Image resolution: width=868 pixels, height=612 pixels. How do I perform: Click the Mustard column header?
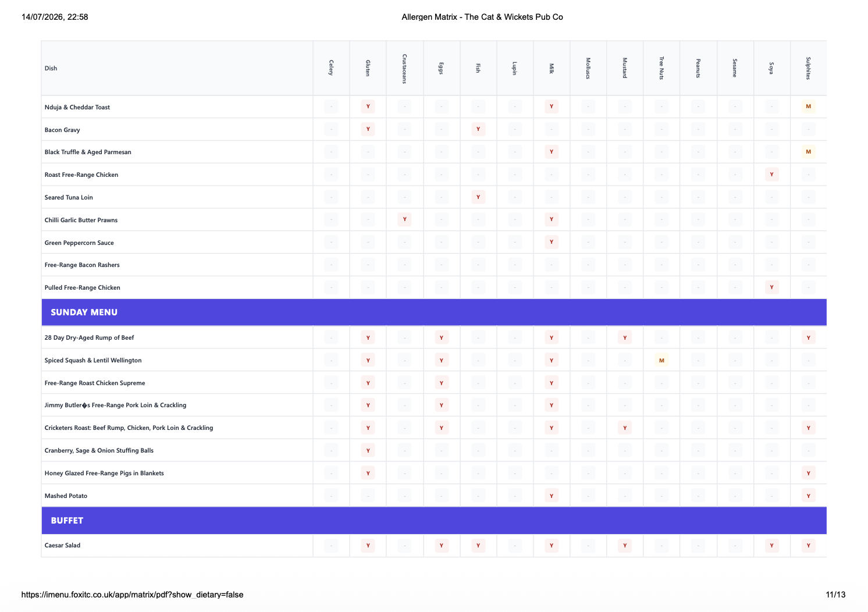click(x=625, y=68)
